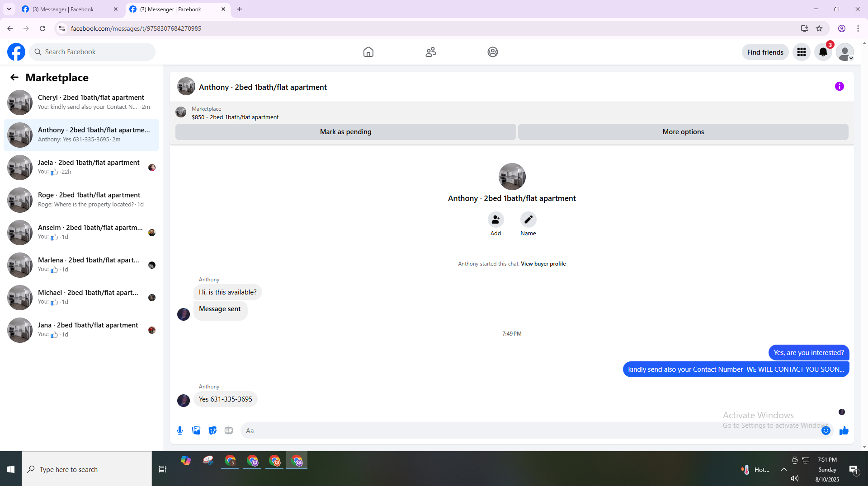
Task: Open the Windows notification center
Action: coord(854,470)
